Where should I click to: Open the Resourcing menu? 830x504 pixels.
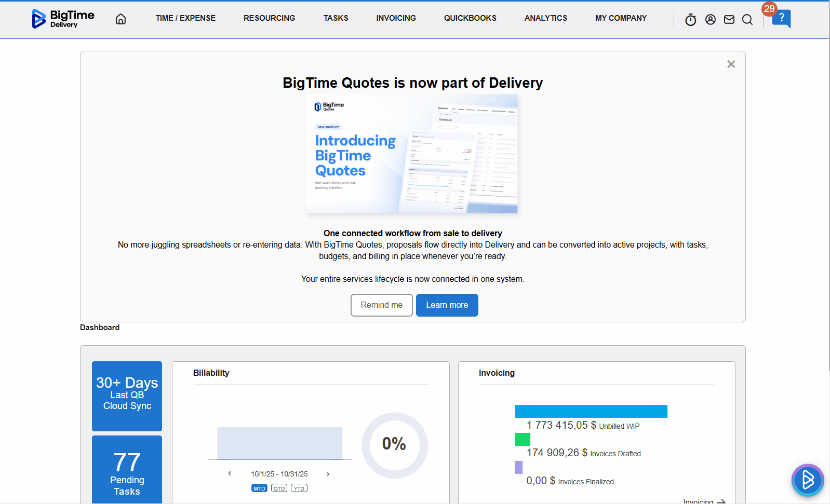[x=269, y=18]
